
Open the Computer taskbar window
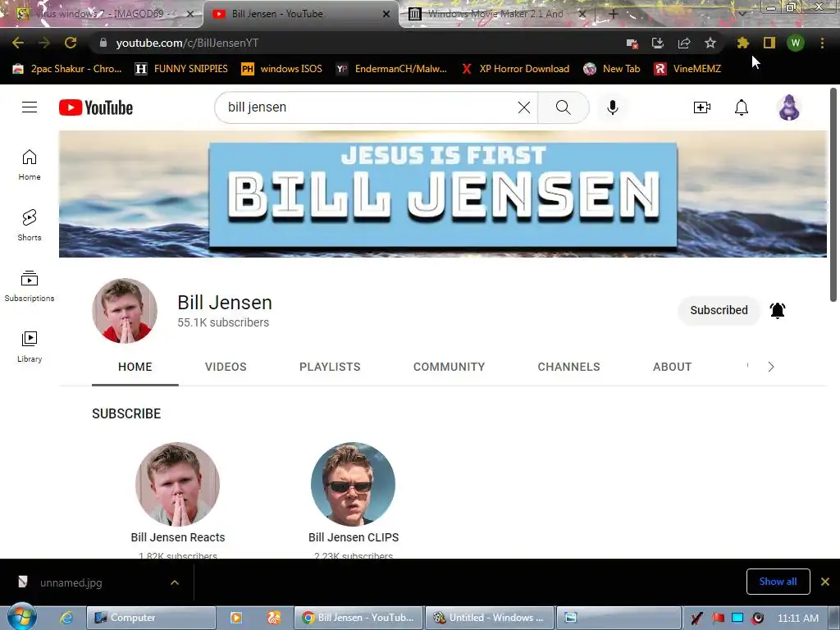[151, 618]
